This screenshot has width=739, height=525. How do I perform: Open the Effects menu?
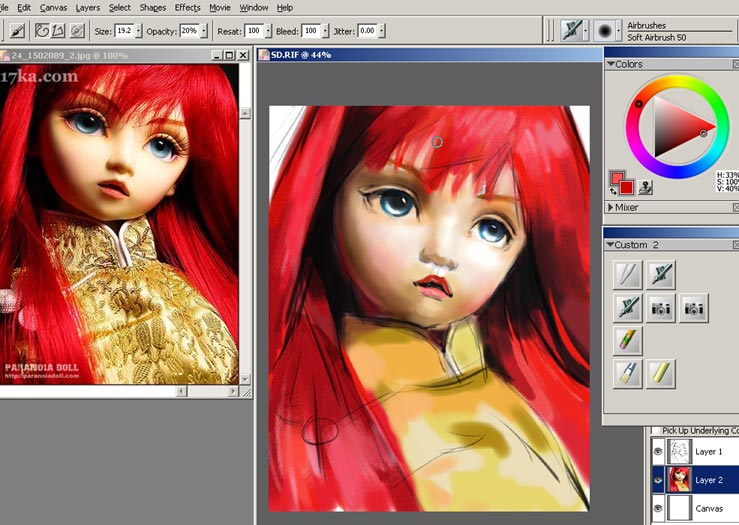[x=188, y=8]
